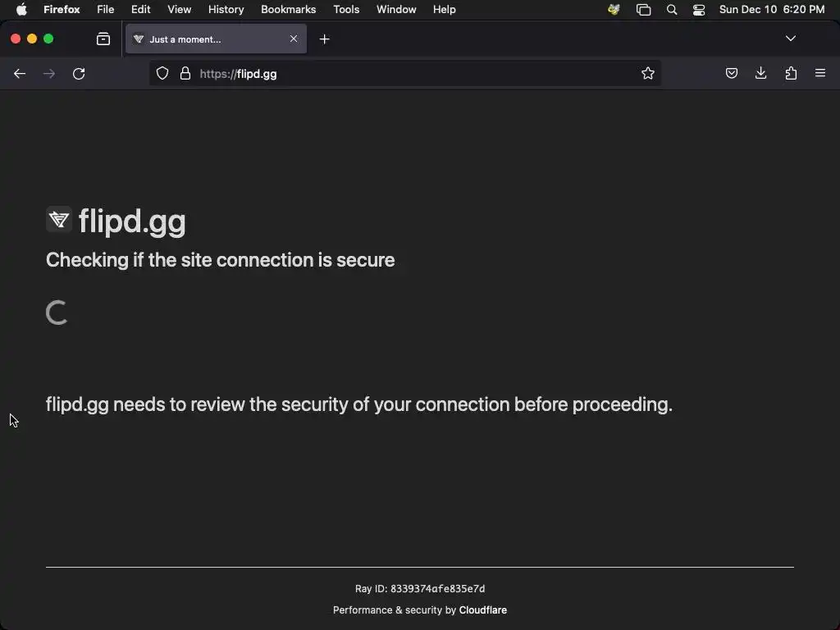This screenshot has height=630, width=840.
Task: Click the flipd.gg logo icon on page
Action: point(59,219)
